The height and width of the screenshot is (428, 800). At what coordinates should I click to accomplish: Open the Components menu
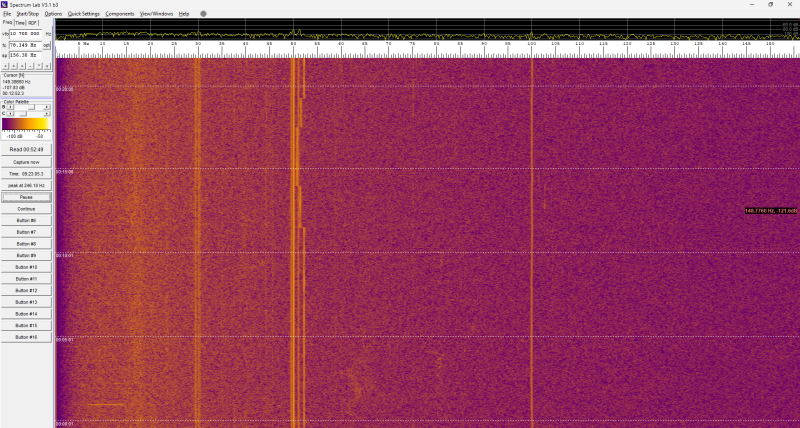(x=120, y=14)
